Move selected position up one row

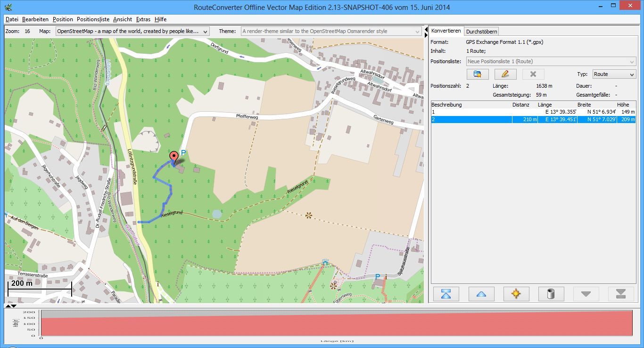coord(481,294)
